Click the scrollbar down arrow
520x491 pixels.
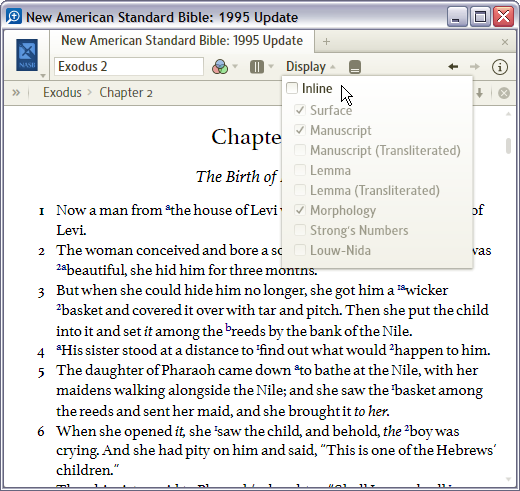(x=508, y=479)
